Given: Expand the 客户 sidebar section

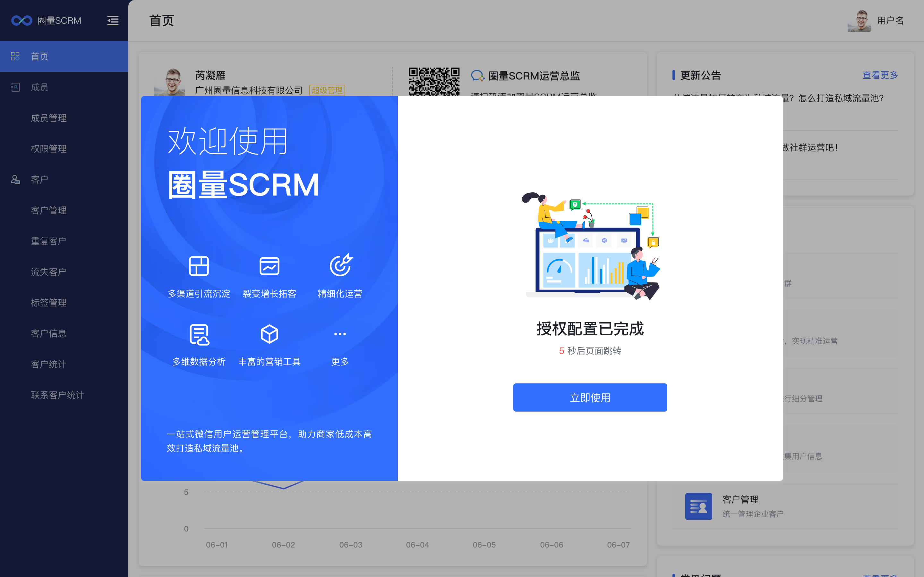Looking at the screenshot, I should pyautogui.click(x=40, y=180).
